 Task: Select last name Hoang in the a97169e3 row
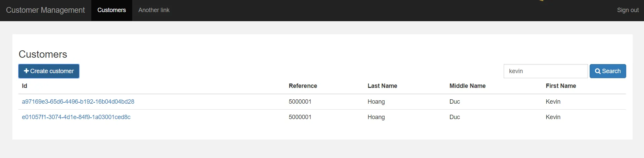376,102
